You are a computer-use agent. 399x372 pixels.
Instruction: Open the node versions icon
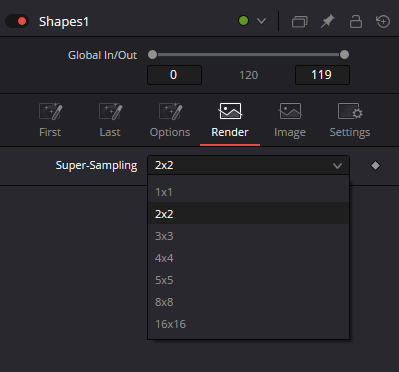coord(299,22)
